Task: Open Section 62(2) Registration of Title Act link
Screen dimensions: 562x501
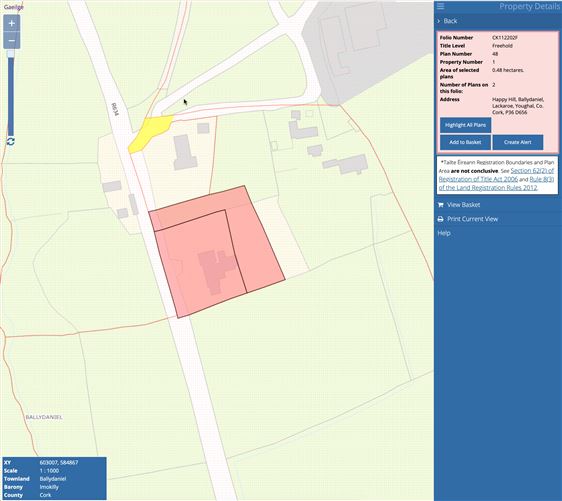Action: pos(496,175)
